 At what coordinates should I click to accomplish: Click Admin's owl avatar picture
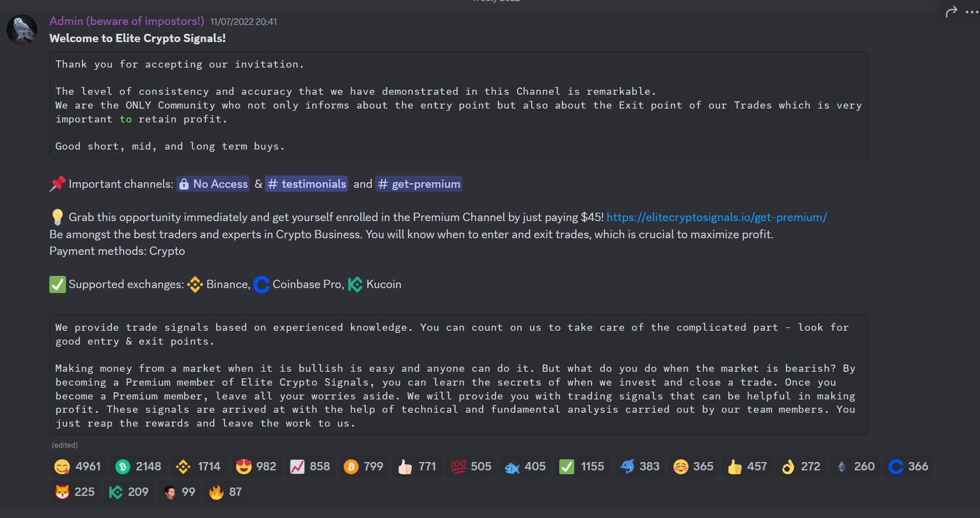(x=22, y=29)
